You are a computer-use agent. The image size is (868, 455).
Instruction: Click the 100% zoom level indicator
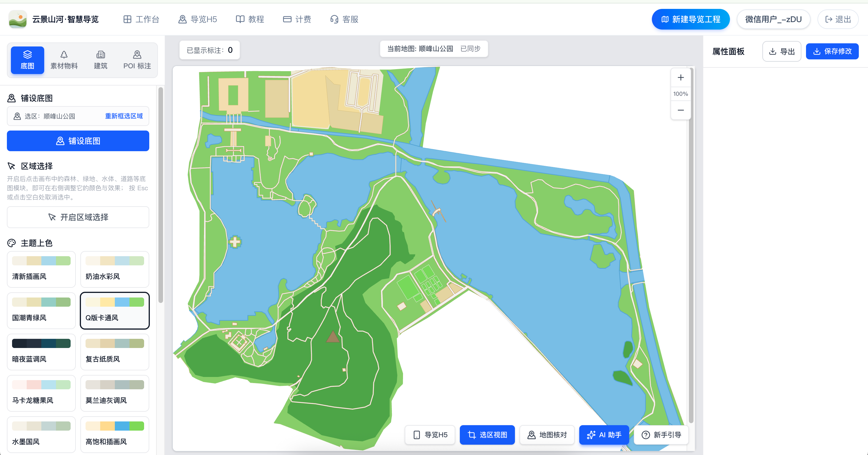pos(681,94)
